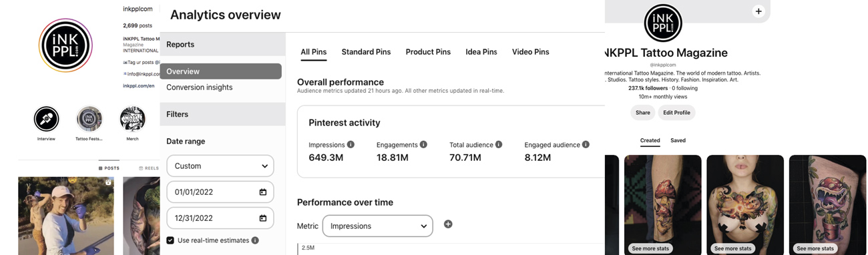The height and width of the screenshot is (255, 868).
Task: Expand the Custom date range dropdown
Action: [x=220, y=166]
